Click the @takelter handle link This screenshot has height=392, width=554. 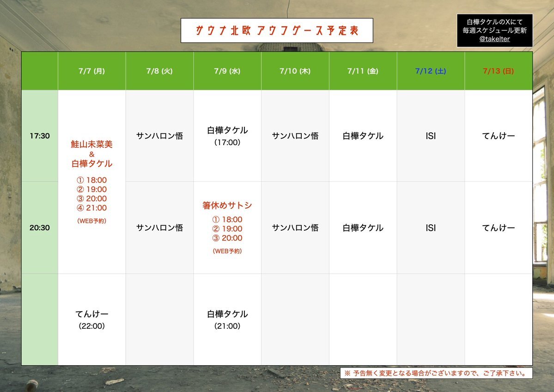tap(494, 39)
